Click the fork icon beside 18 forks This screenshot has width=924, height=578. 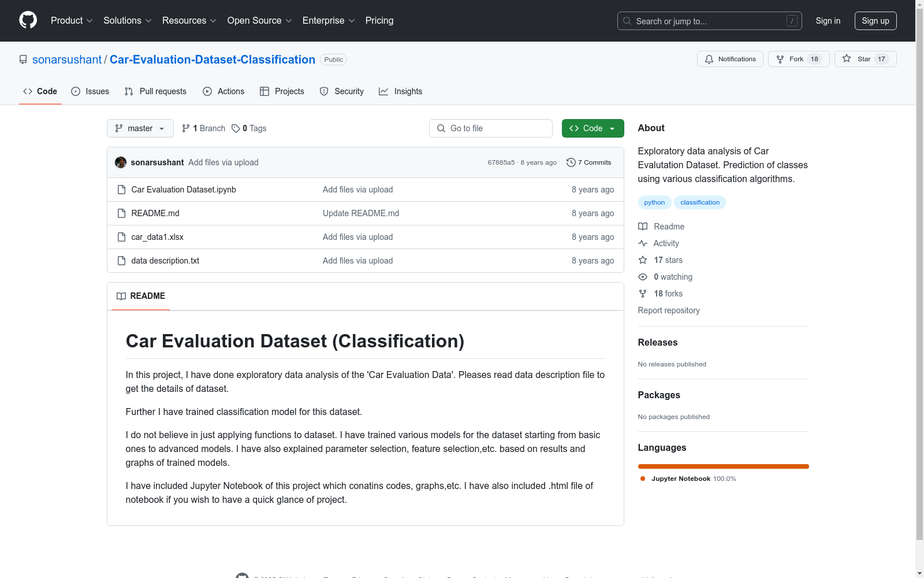point(643,294)
